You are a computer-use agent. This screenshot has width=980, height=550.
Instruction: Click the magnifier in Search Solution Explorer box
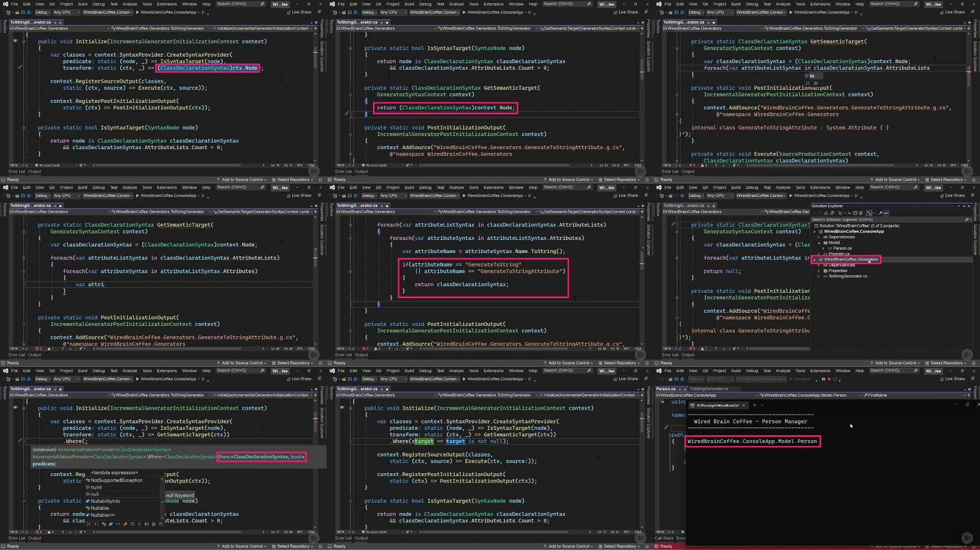[967, 219]
